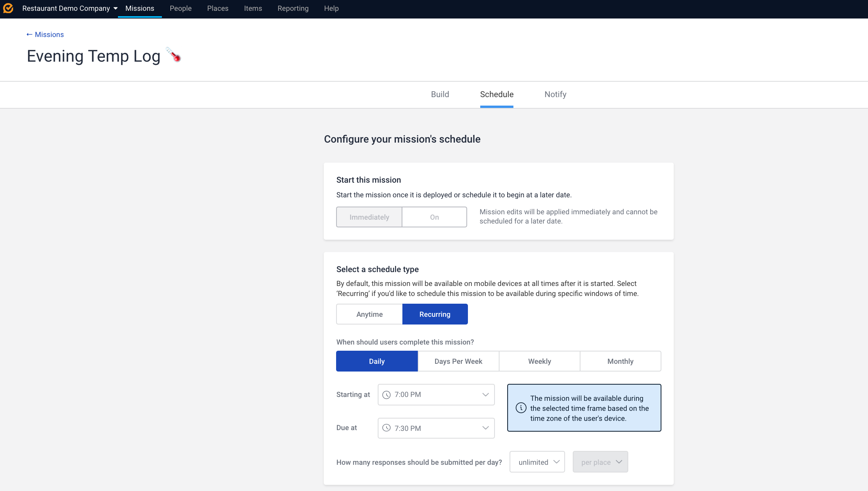
Task: Click the thermometer emoji beside mission title
Action: 173,55
